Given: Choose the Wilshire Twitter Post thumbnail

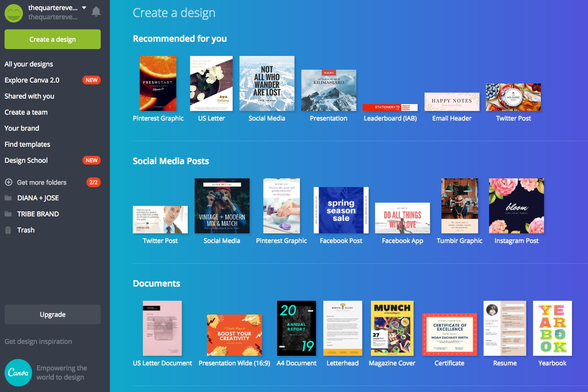Looking at the screenshot, I should (x=513, y=97).
